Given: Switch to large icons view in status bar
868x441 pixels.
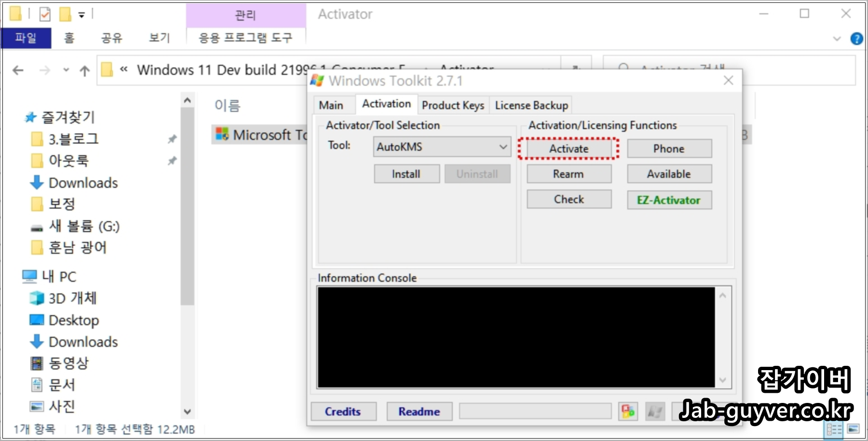Looking at the screenshot, I should point(853,428).
